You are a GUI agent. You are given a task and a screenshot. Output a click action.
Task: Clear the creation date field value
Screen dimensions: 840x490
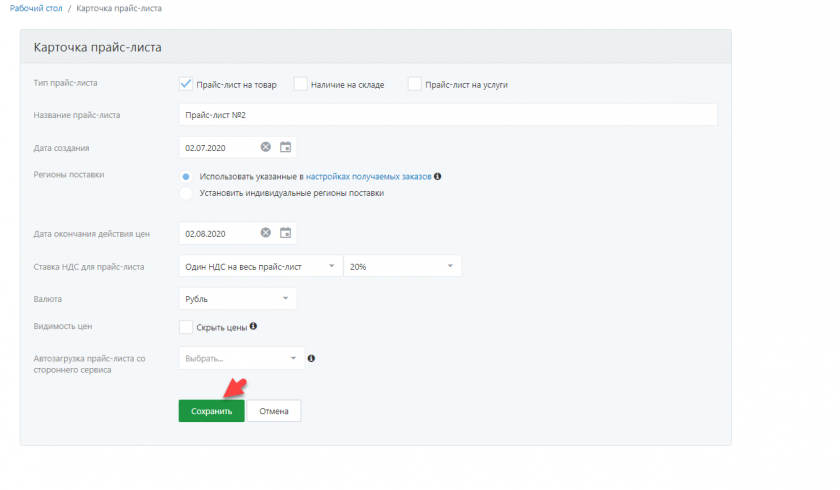click(x=266, y=148)
